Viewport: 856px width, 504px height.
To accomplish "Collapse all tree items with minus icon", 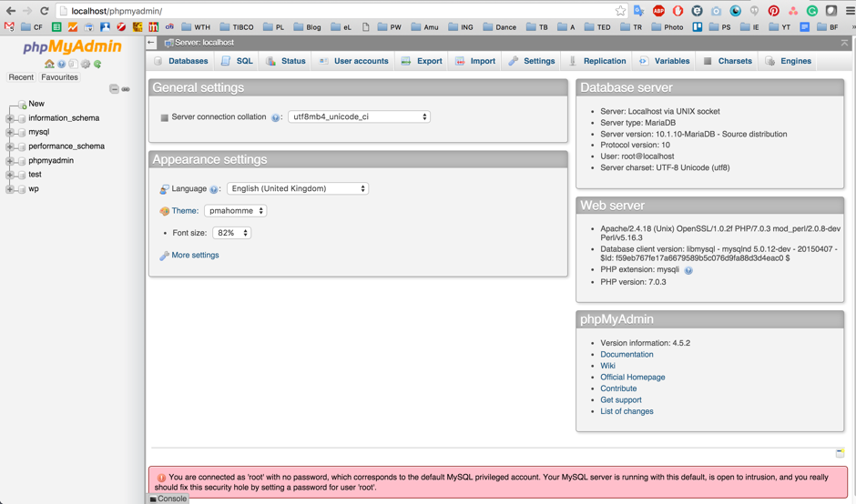I will point(114,89).
